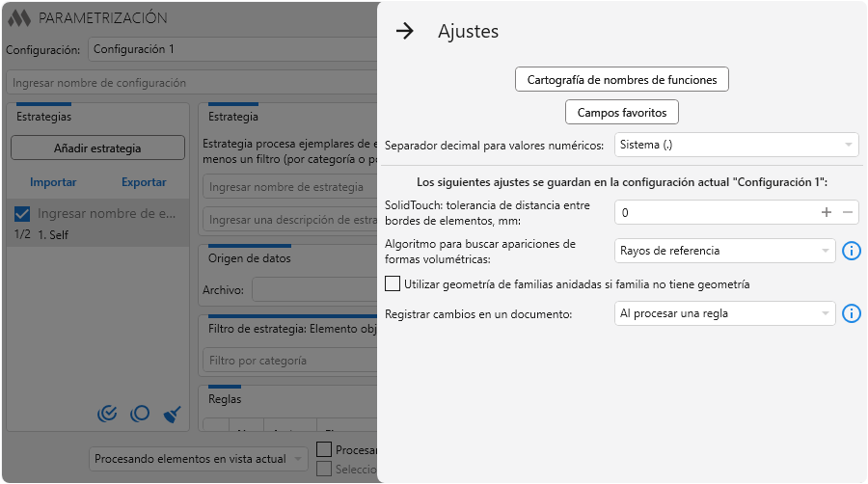Click info icon beside Rayos de referencia

[851, 251]
